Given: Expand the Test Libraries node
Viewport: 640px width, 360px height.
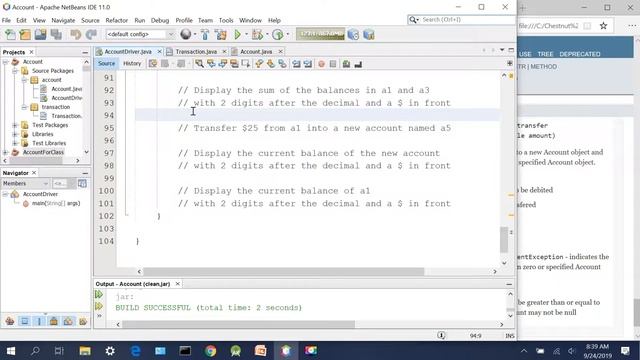Looking at the screenshot, I should tap(15, 143).
